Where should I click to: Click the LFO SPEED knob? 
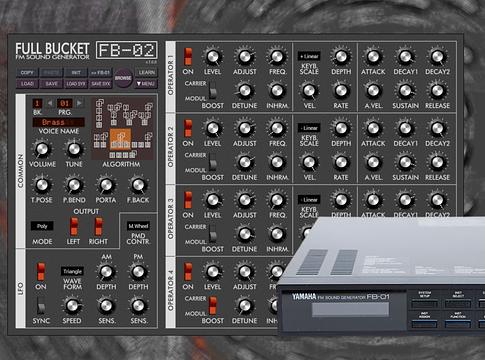(x=72, y=306)
